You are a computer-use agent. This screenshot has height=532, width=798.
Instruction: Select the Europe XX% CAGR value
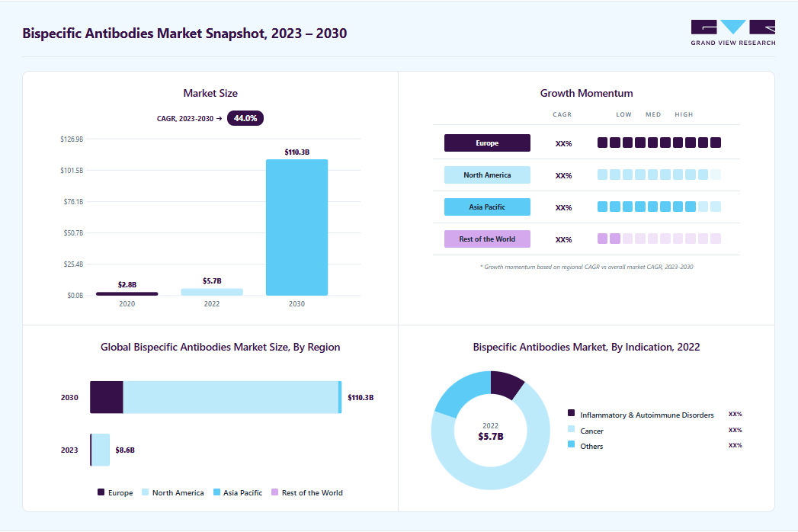[563, 143]
